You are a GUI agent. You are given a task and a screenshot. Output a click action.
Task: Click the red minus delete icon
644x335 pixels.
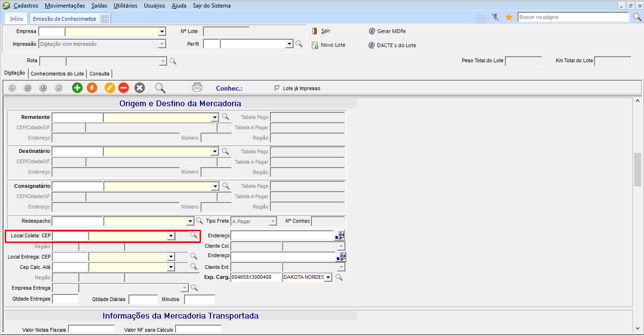(x=123, y=88)
